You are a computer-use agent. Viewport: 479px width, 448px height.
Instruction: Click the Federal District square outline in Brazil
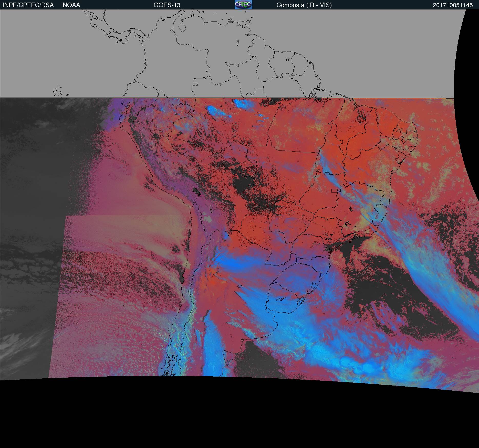coord(334,190)
